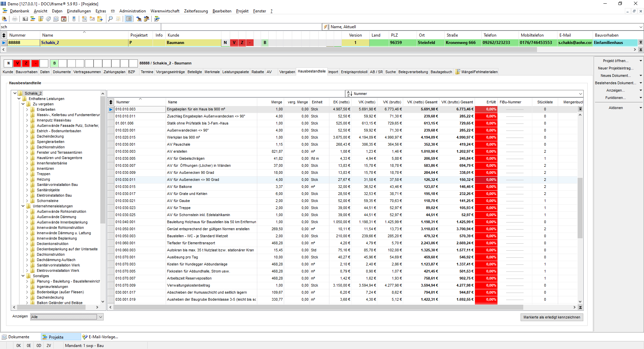The width and height of the screenshot is (644, 349).
Task: Open the Aktionen dropdown arrow
Action: 641,108
